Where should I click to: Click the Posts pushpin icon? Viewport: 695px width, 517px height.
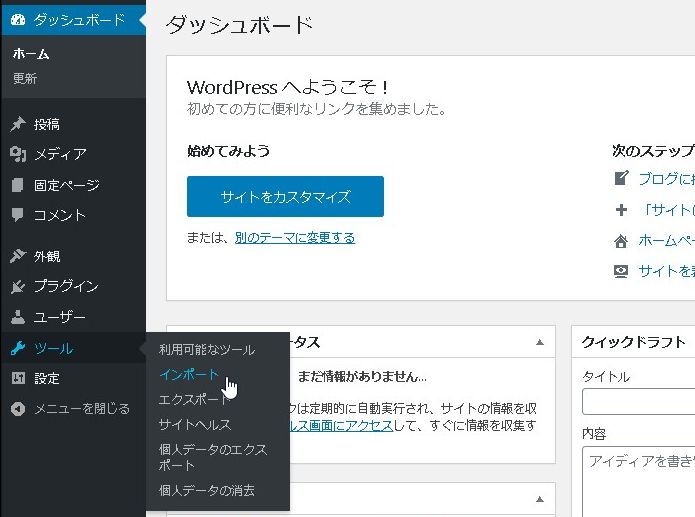point(18,124)
